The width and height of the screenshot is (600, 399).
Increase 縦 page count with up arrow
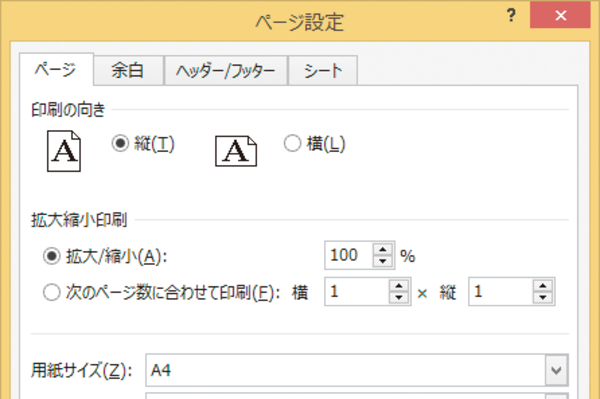(x=543, y=286)
